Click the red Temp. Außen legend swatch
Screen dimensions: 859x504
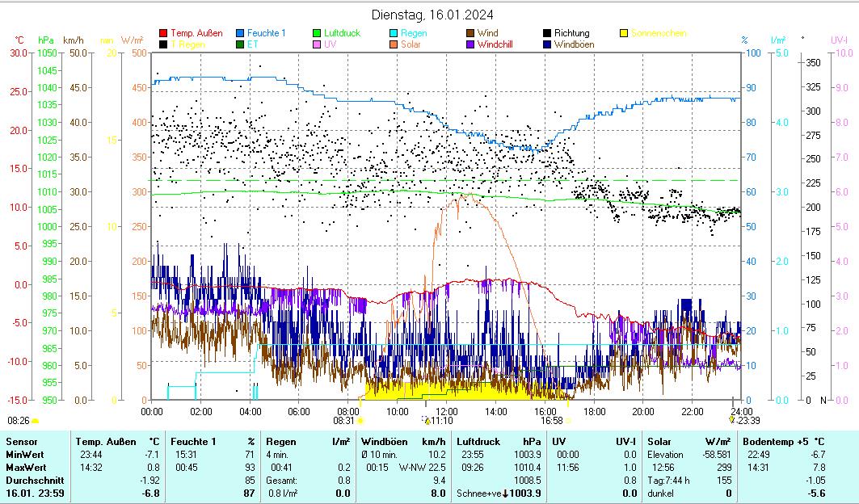(x=164, y=34)
